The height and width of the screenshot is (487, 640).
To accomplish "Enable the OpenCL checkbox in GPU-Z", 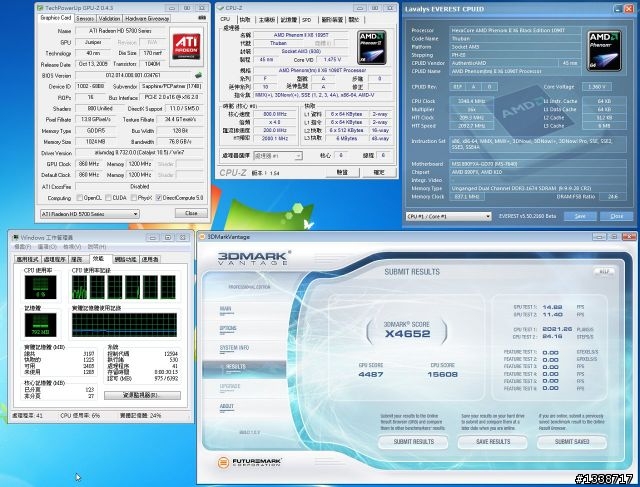I will click(80, 198).
